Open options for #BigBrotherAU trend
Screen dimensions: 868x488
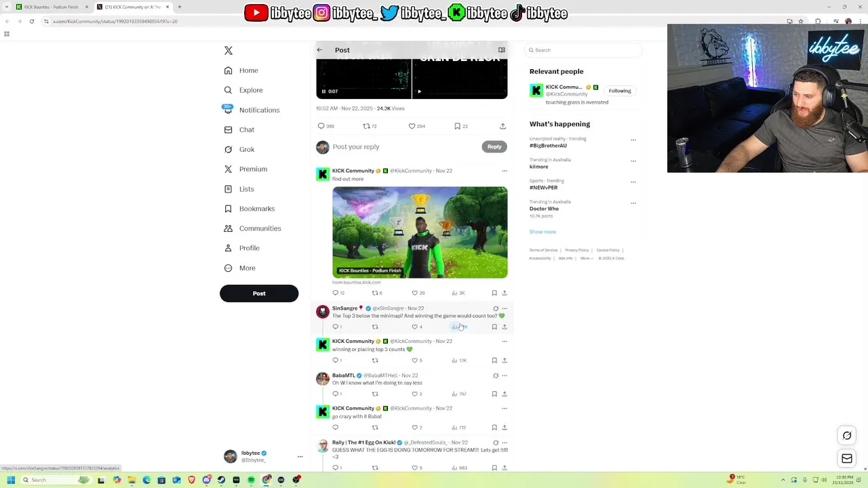coord(633,140)
